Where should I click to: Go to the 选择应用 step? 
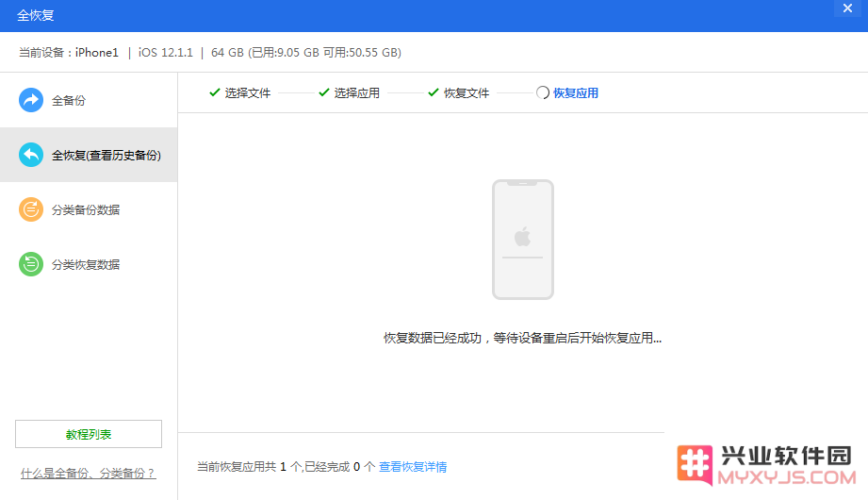pyautogui.click(x=356, y=93)
